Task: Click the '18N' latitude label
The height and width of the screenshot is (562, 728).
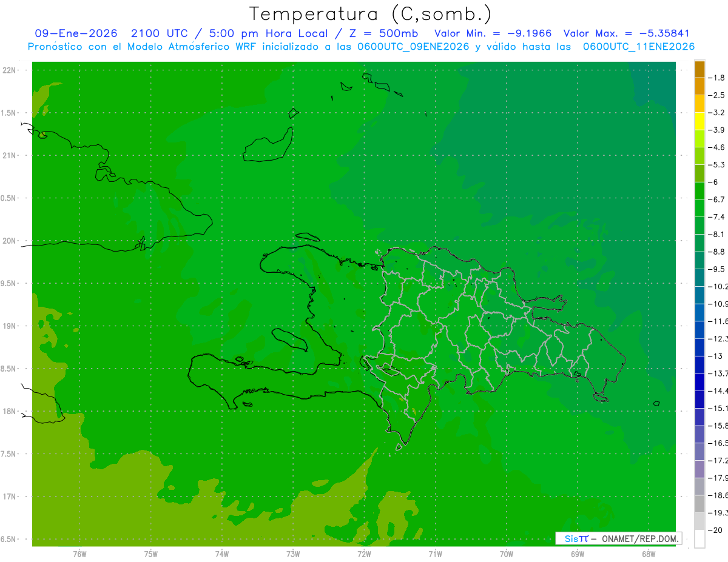Action: click(x=8, y=411)
